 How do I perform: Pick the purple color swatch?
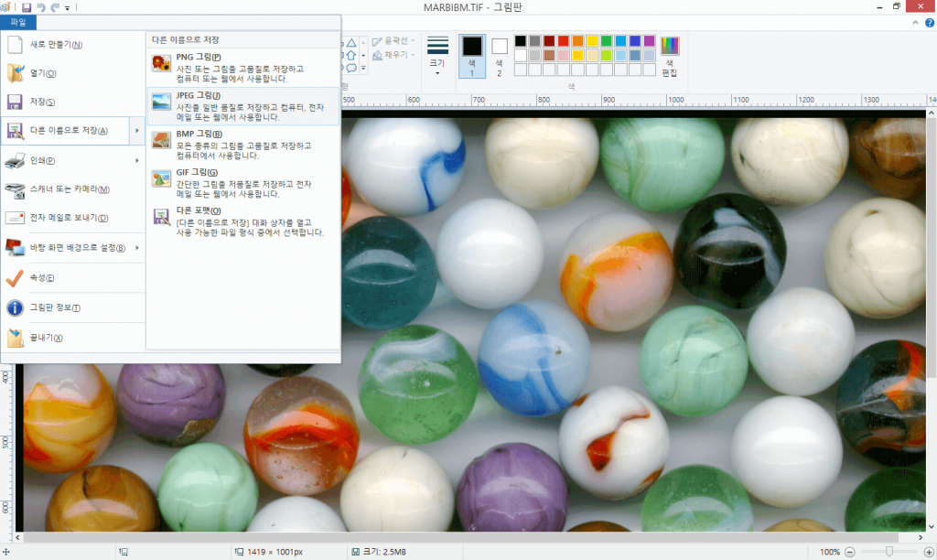pos(650,40)
